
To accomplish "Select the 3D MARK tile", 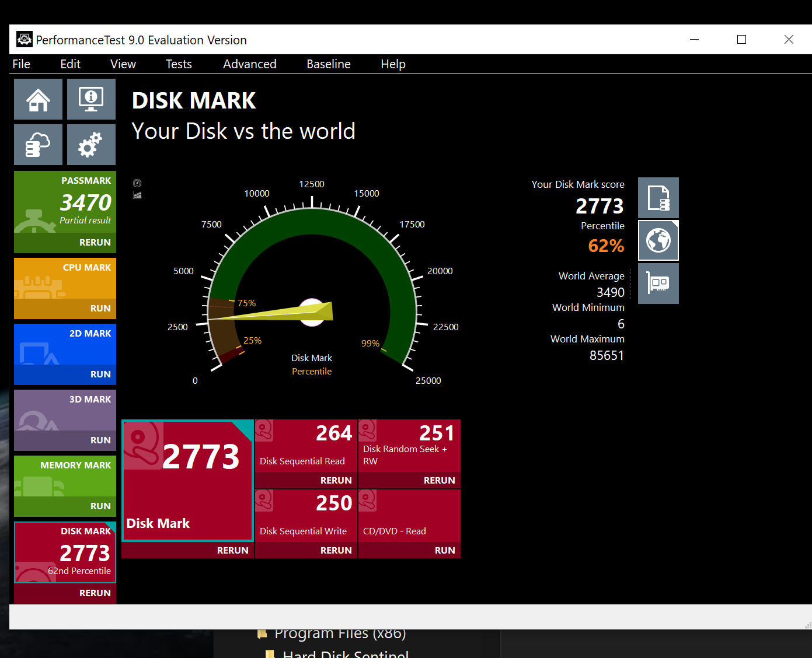I will pos(65,410).
